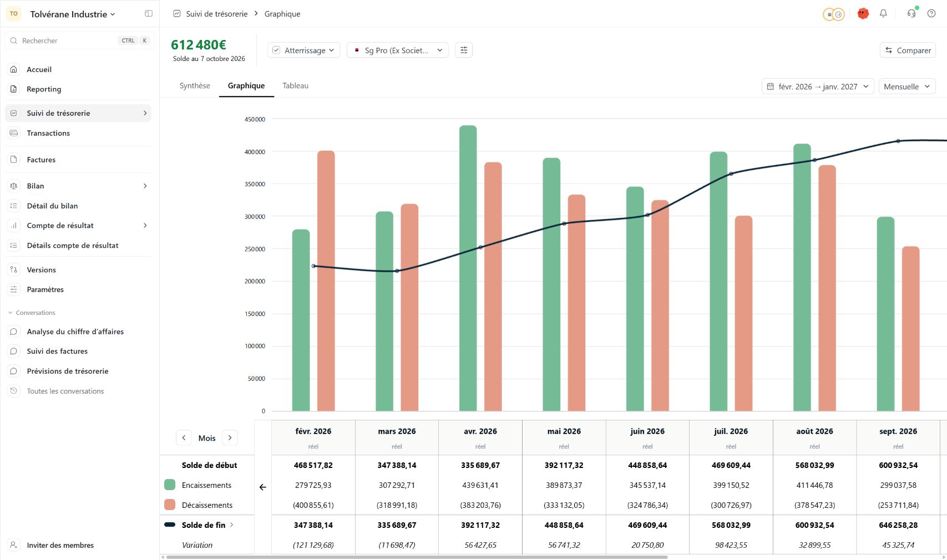
Task: Click the Paramètres sliders icon
Action: [x=14, y=289]
